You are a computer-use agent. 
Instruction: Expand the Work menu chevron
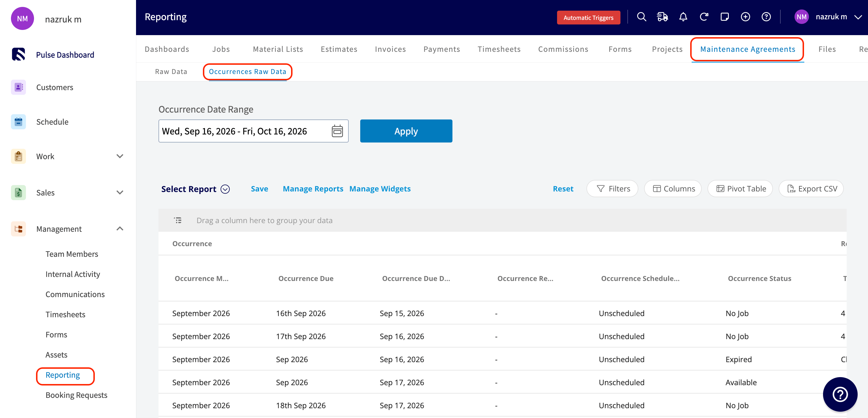120,156
